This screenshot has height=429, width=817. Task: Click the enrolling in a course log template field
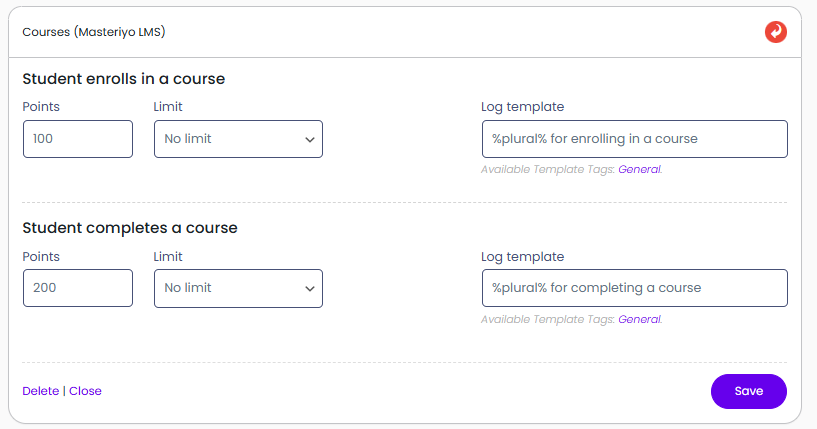point(634,139)
